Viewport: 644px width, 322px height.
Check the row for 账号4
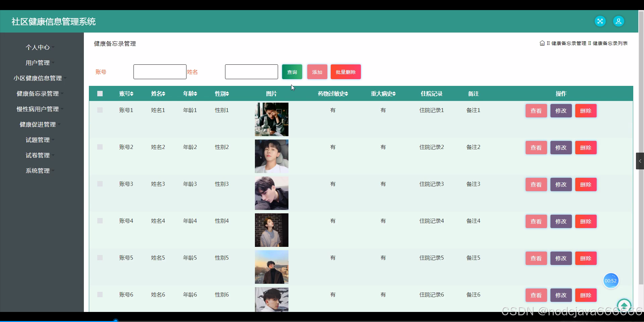[100, 221]
